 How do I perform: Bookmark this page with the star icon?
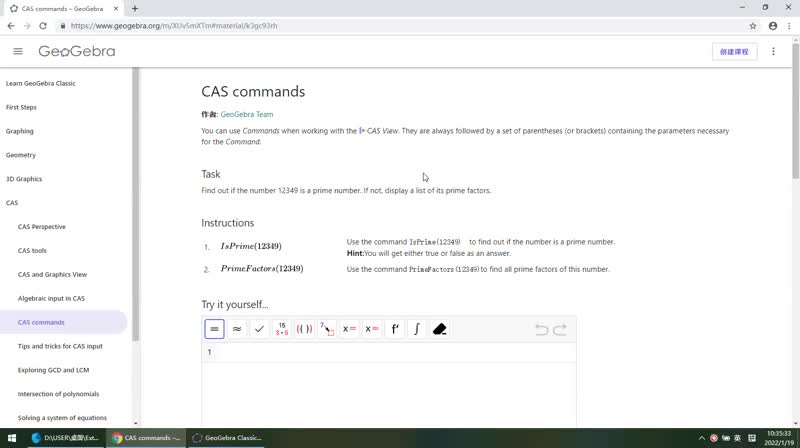[x=753, y=26]
